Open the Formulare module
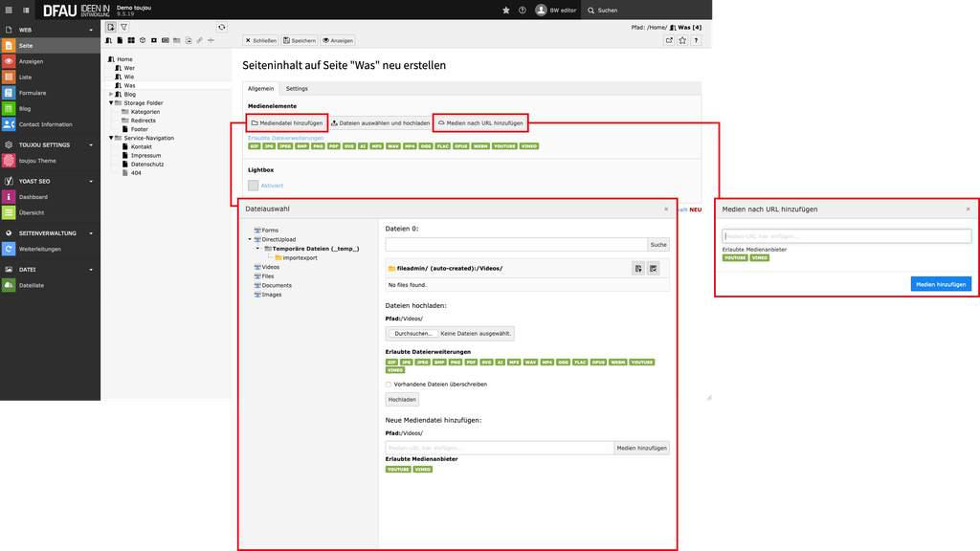 [32, 93]
